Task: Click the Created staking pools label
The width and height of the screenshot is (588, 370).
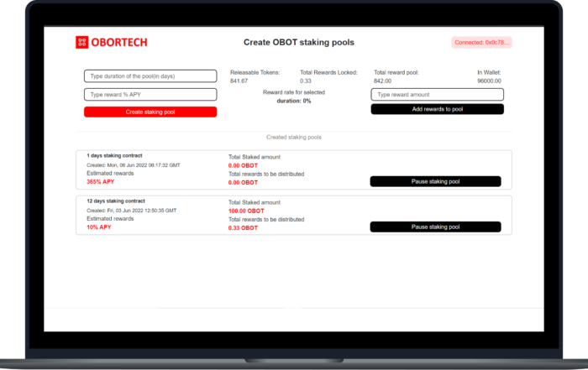Action: tap(294, 137)
